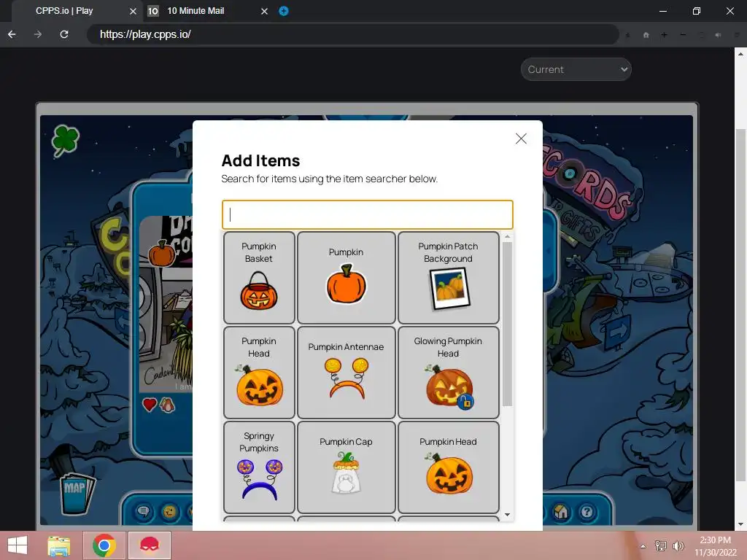Open the game MAP icon
Screen dimensions: 747x560
(x=77, y=493)
